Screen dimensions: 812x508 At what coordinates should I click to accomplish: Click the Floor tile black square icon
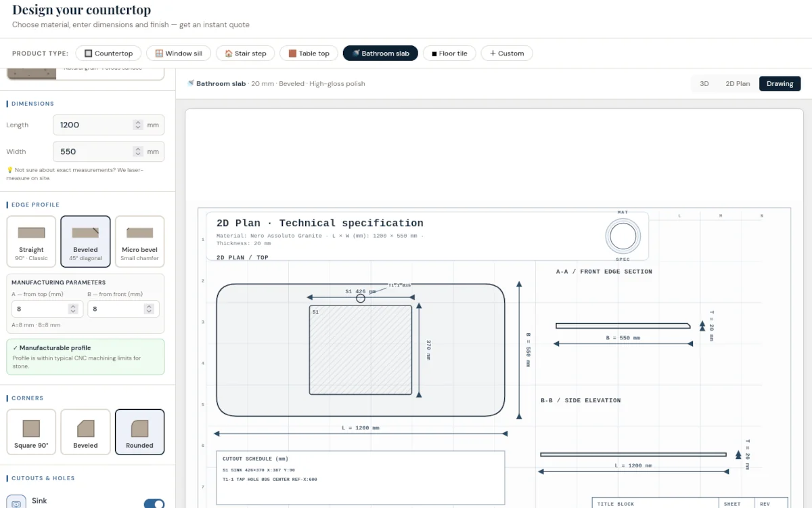pos(434,54)
